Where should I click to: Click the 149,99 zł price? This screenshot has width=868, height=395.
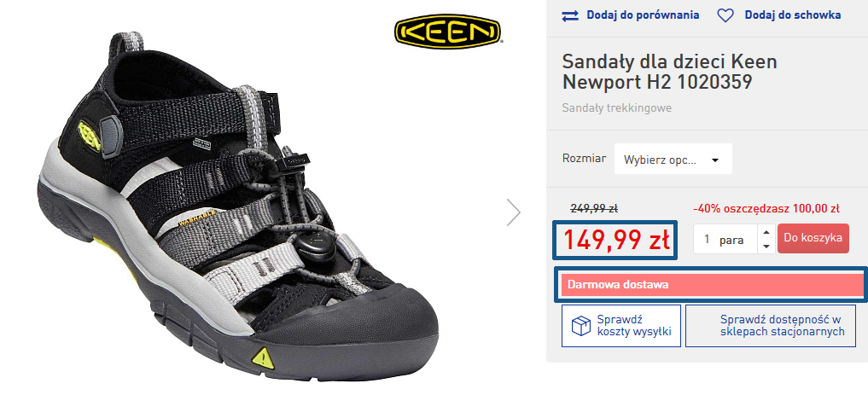[615, 240]
